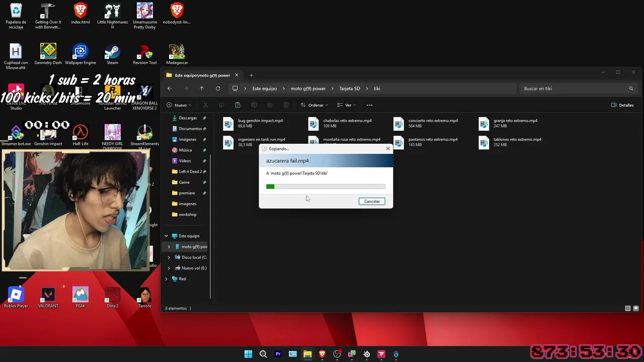Open Brave browser from the taskbar

coord(322,354)
